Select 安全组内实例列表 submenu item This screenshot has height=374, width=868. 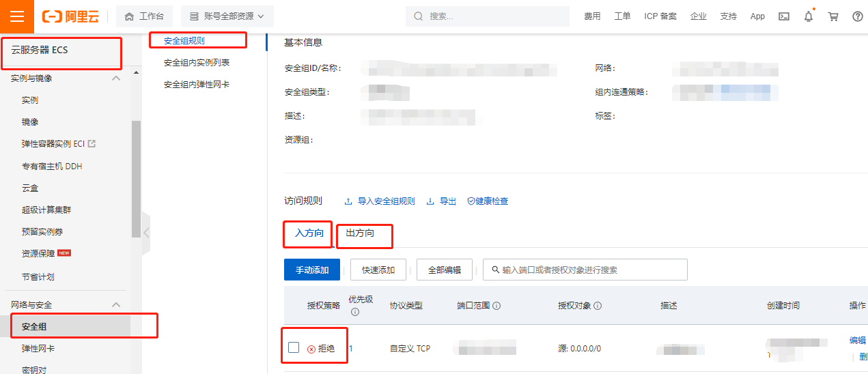tap(197, 63)
